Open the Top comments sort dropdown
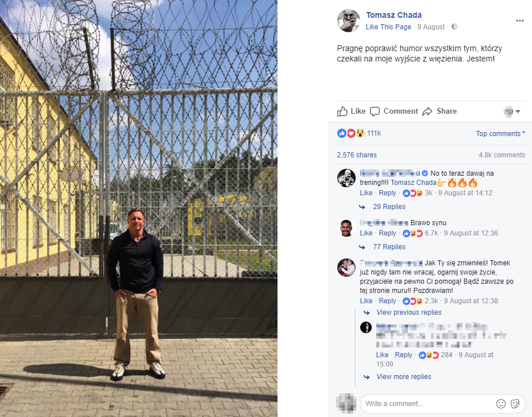This screenshot has height=417, width=532. (x=500, y=133)
